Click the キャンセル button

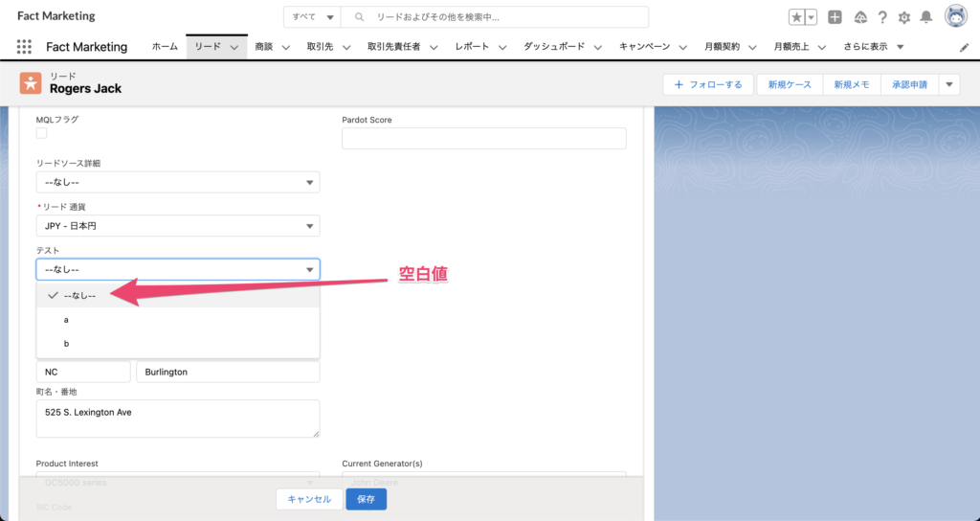click(309, 499)
